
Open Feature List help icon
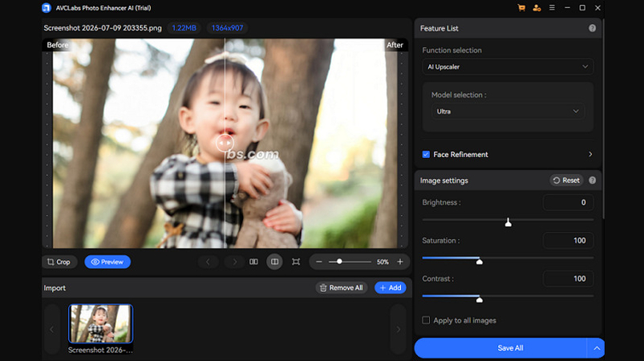(592, 28)
